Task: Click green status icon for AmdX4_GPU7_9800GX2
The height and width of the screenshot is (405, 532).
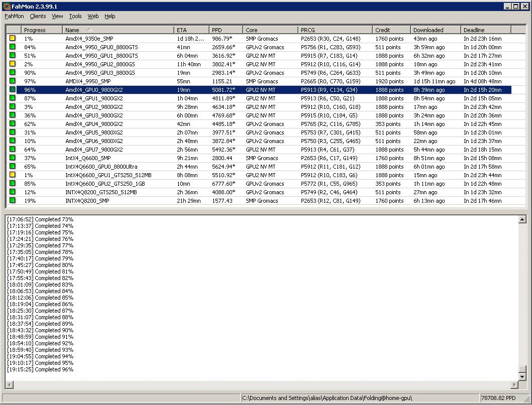Action: point(13,149)
